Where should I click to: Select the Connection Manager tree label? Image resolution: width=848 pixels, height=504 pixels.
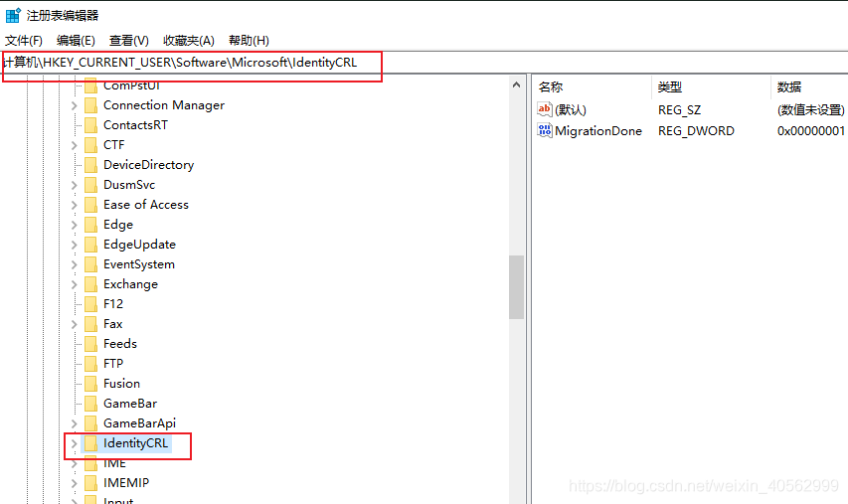coord(164,105)
